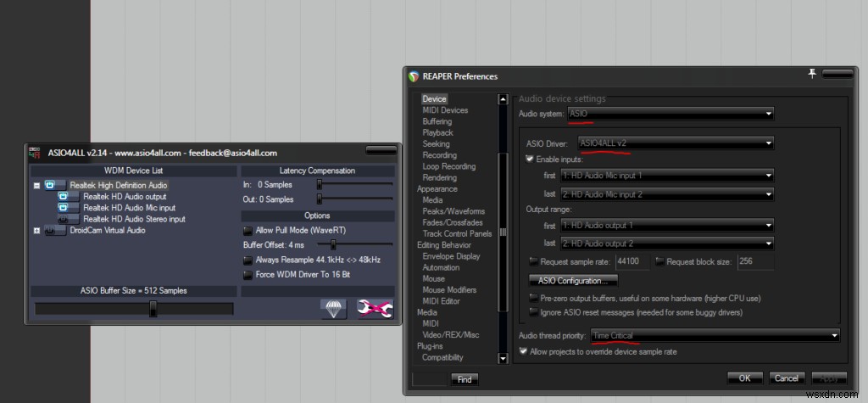This screenshot has width=868, height=403.
Task: Click the REAPER logo icon in Preferences title bar
Action: (414, 76)
